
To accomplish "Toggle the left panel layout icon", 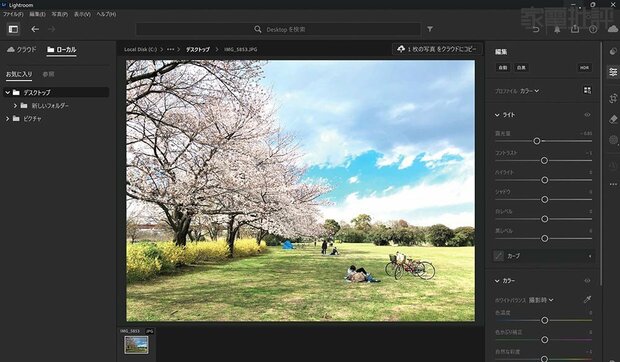I will [13, 29].
